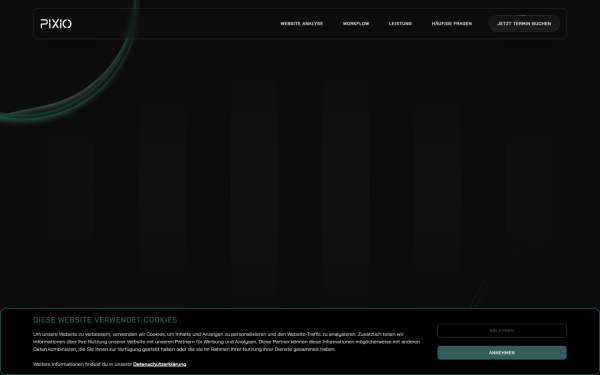Open the Leistung menu item
Viewport: 600px width, 375px height.
point(400,24)
